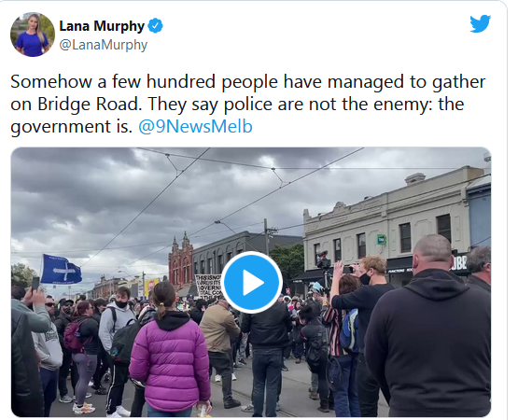Viewport: 518px width, 420px height.
Task: Click the white protest sign in the video
Action: point(207,287)
